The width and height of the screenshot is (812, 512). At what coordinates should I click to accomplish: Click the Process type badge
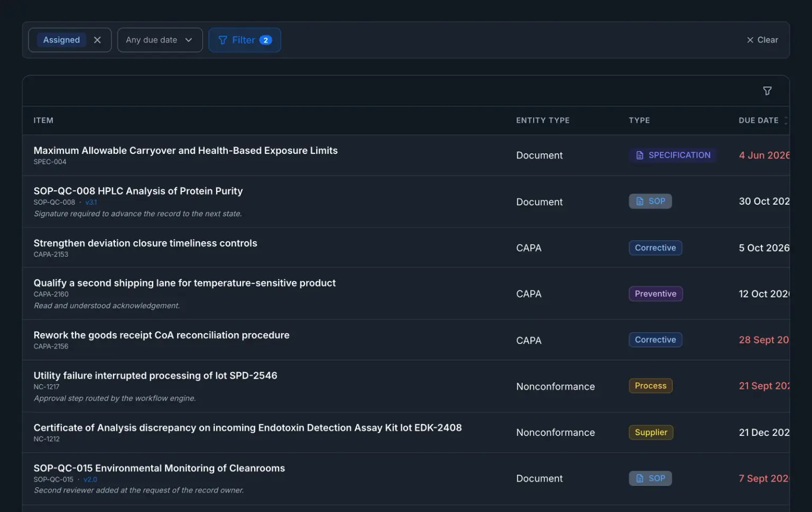[x=651, y=386]
